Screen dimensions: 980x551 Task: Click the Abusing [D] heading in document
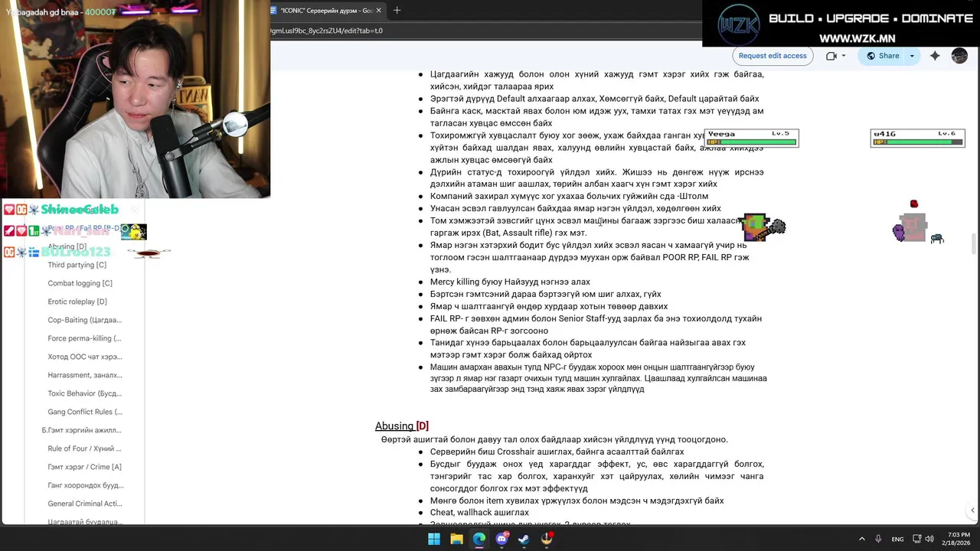pos(402,425)
